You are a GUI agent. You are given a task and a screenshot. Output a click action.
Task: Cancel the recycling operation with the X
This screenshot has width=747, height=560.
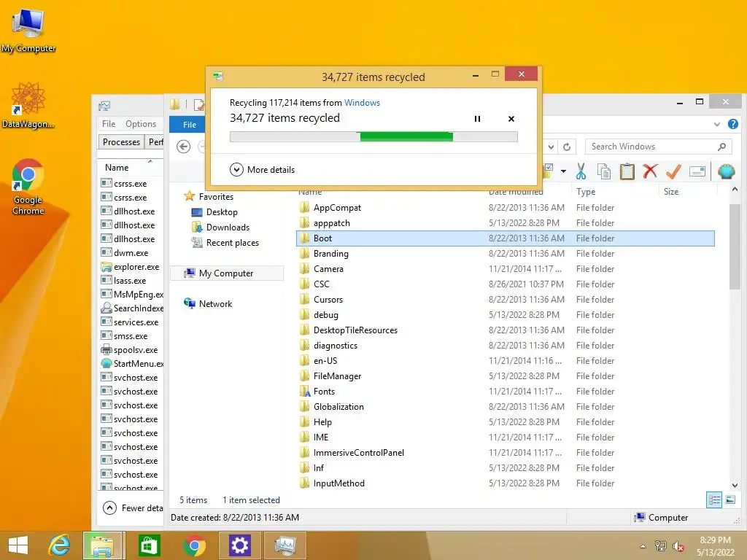511,119
